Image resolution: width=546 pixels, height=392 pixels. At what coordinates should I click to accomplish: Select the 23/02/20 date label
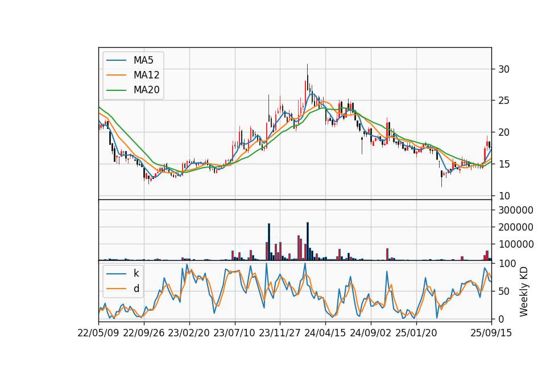point(189,333)
